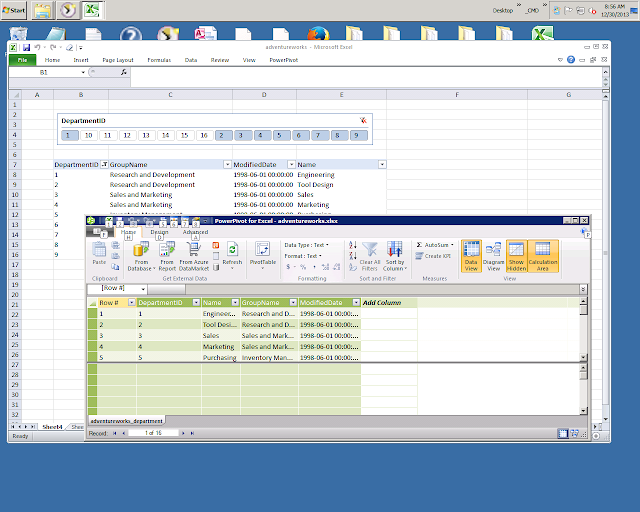Open PowerPivot GroupName column filter dropdown
Image resolution: width=640 pixels, height=512 pixels.
point(293,303)
